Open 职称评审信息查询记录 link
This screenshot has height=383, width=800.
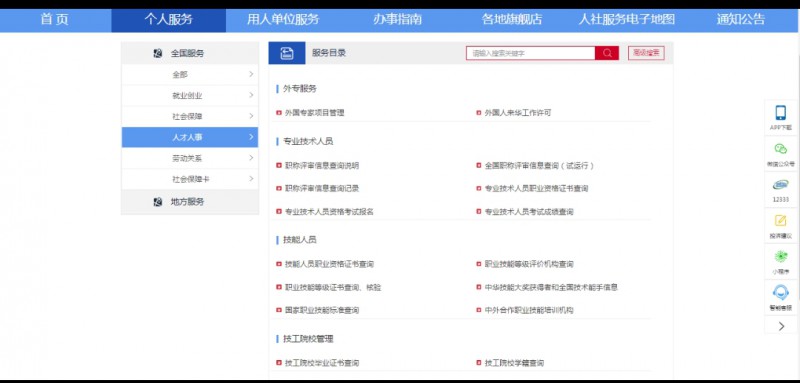[x=322, y=189]
